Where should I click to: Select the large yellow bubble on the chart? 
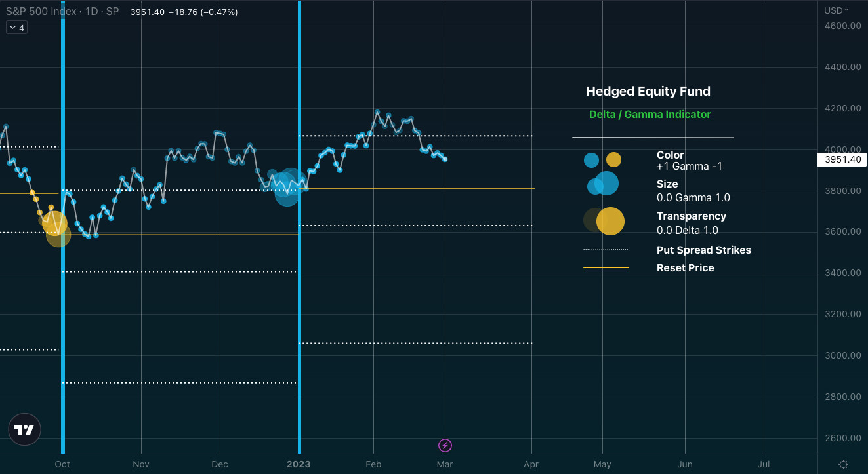pyautogui.click(x=55, y=223)
